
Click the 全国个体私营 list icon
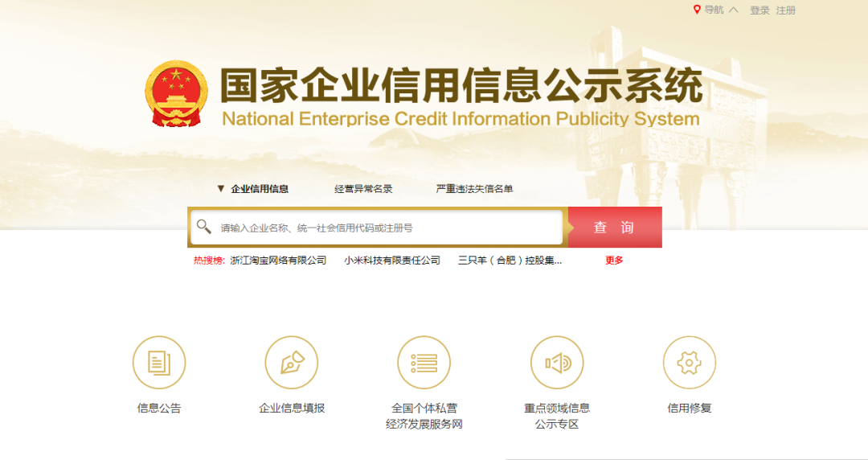click(424, 363)
